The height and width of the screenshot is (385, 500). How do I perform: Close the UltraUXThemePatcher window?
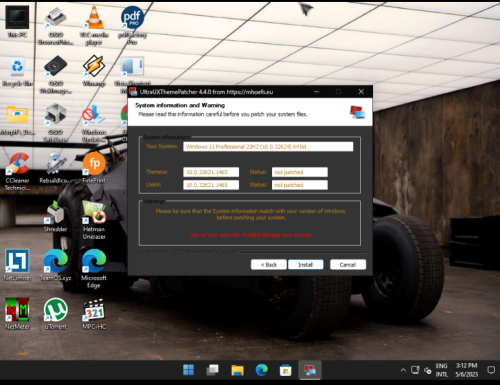[x=361, y=92]
